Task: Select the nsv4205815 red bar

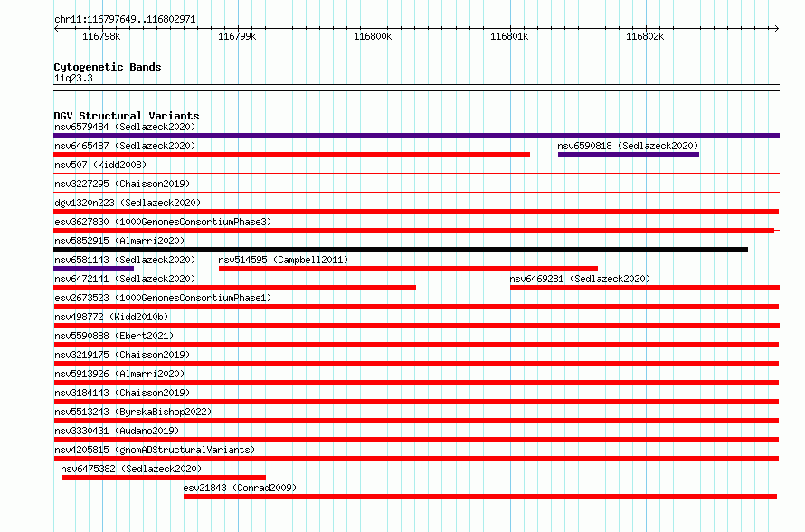Action: click(416, 459)
